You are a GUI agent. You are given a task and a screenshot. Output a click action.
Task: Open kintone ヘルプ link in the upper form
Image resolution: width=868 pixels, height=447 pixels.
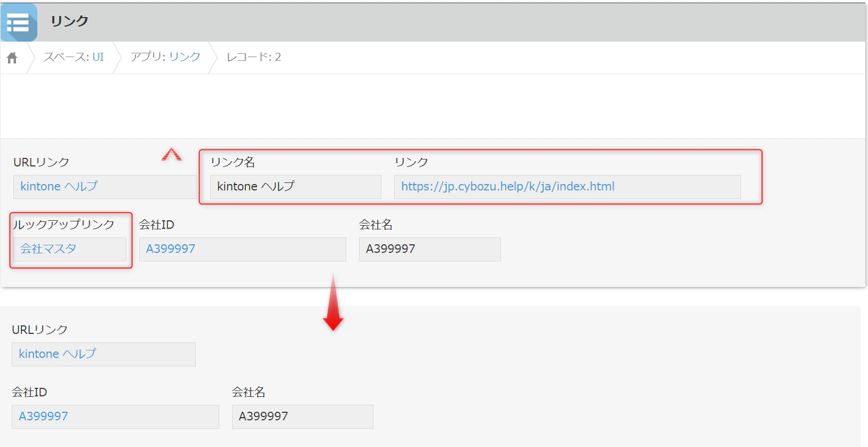[x=59, y=186]
